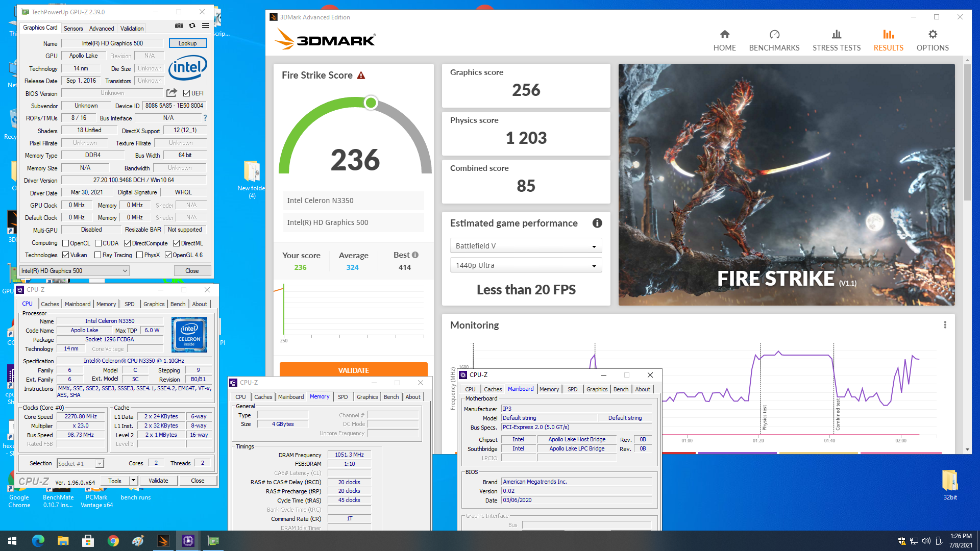Launch Microsoft Edge from the taskbar
Image resolution: width=980 pixels, height=551 pixels.
pos(38,541)
